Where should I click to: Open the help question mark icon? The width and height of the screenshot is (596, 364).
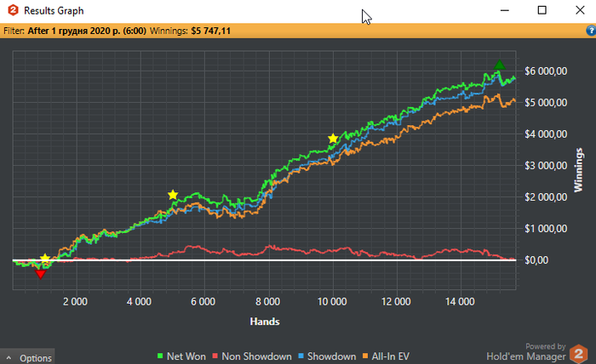click(x=591, y=31)
